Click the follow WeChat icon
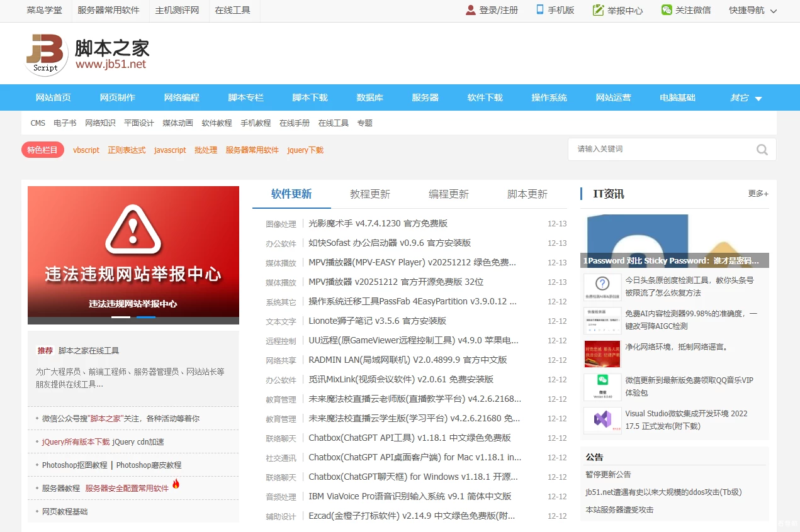The image size is (800, 532). (x=667, y=10)
